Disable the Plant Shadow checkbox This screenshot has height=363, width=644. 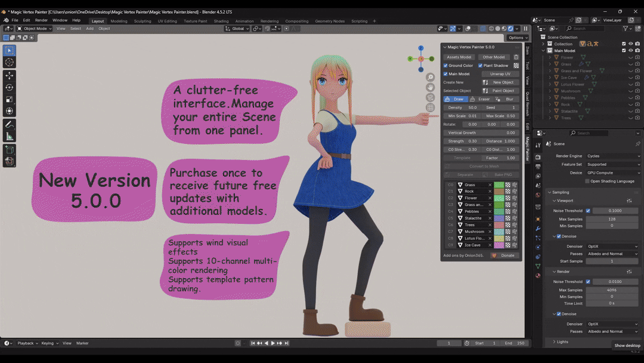pyautogui.click(x=480, y=66)
